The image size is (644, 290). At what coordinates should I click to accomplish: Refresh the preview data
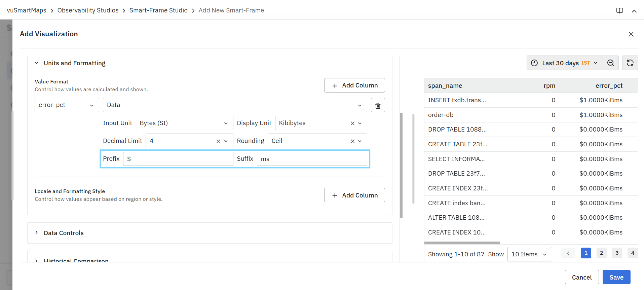click(630, 63)
